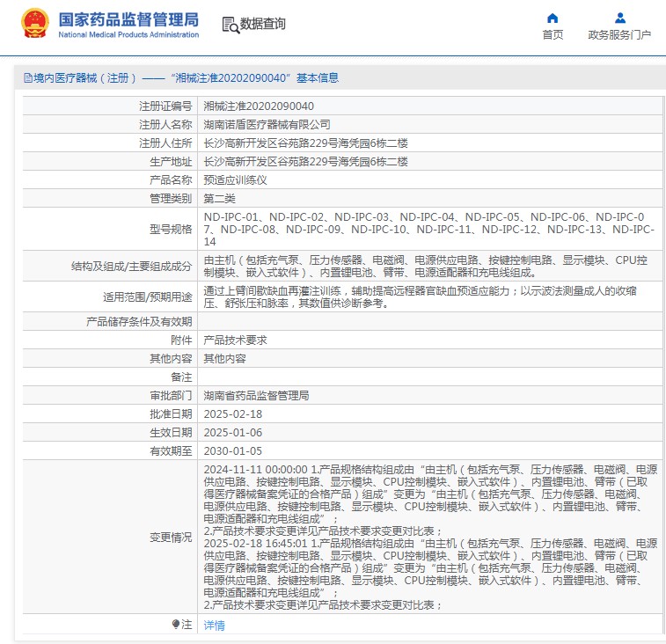Open 政务服务门户 navigation text
The height and width of the screenshot is (644, 666).
pyautogui.click(x=619, y=35)
